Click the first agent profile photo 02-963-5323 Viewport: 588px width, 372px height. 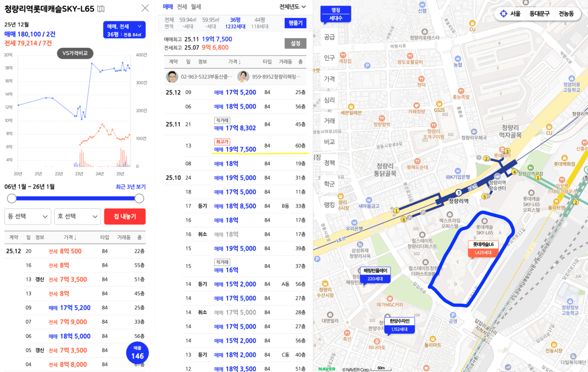click(x=172, y=77)
